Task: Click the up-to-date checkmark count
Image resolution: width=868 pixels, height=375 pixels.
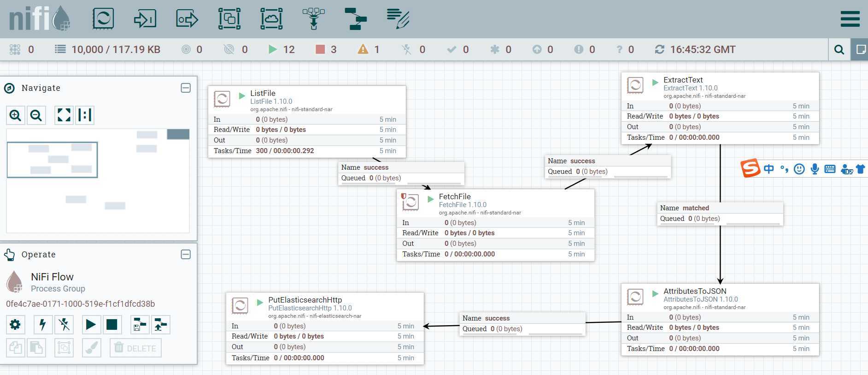Action: (x=458, y=49)
